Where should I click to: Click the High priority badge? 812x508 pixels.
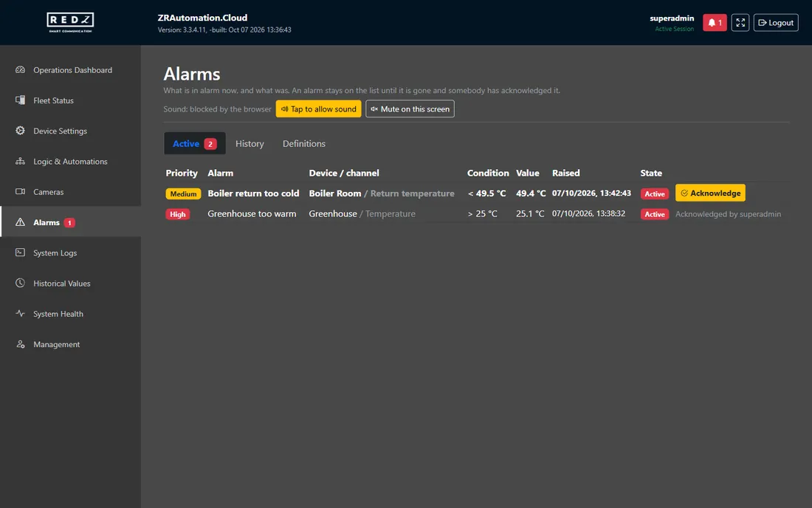pyautogui.click(x=178, y=214)
